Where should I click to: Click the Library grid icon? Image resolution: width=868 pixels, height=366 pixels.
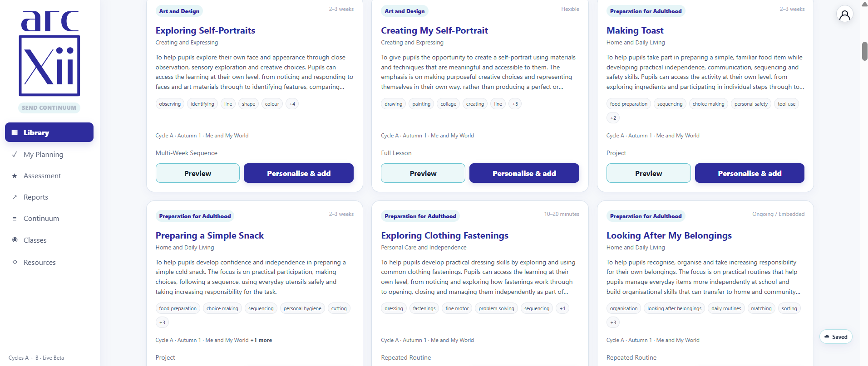click(15, 132)
